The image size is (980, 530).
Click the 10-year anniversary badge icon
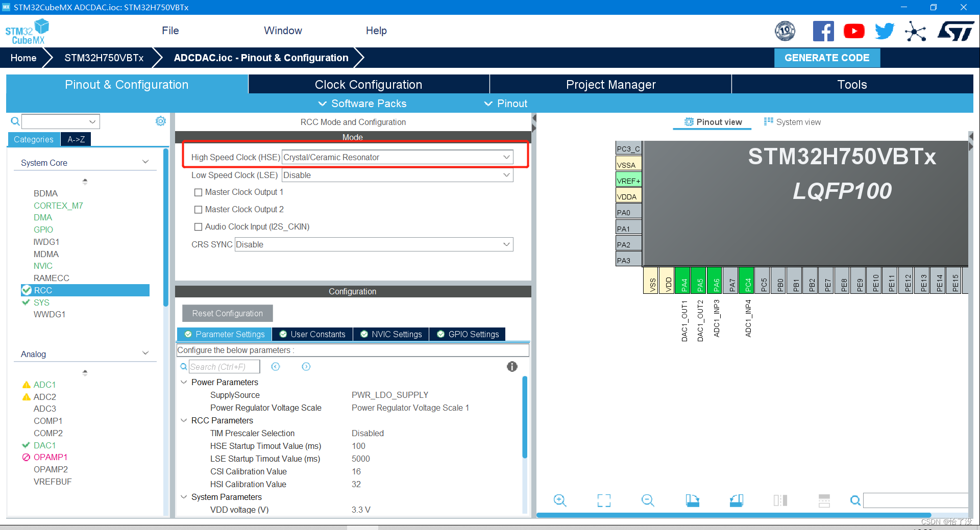785,32
